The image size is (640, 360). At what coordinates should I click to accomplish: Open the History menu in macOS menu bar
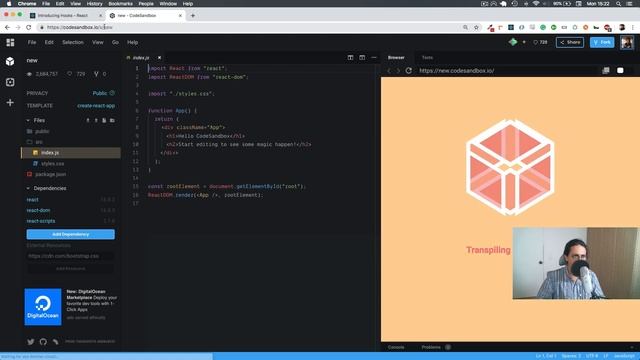[94, 4]
